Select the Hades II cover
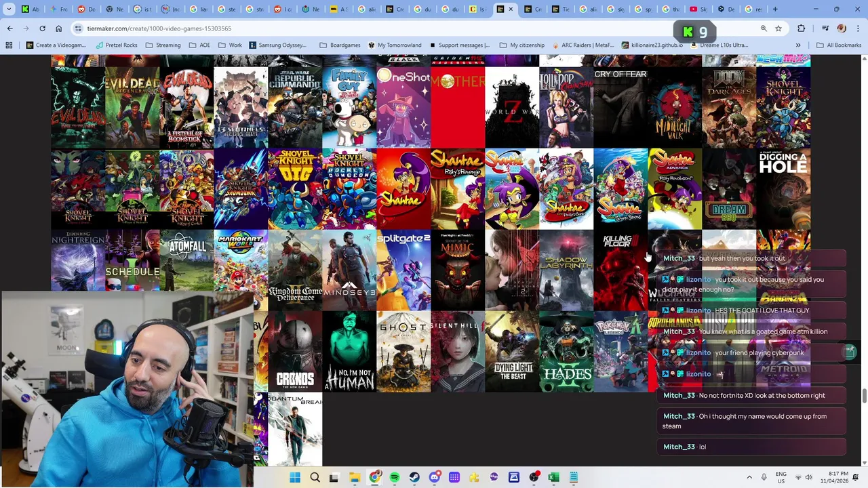 point(566,351)
